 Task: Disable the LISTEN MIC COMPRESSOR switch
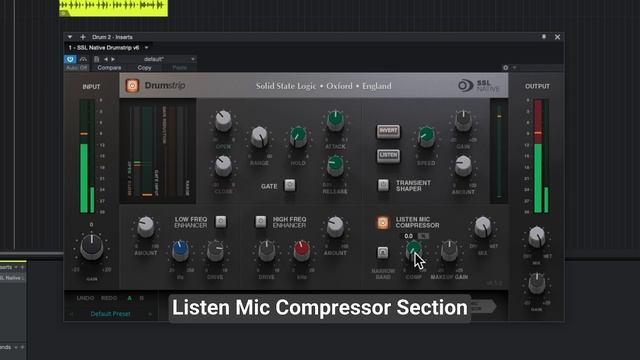(x=383, y=222)
